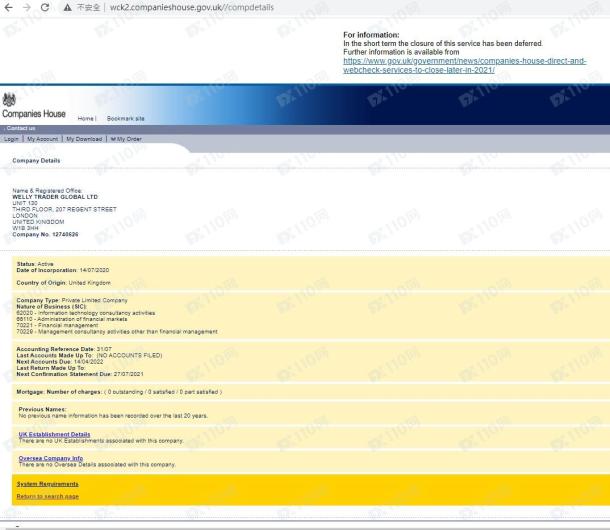
Task: Focus the address bar URL field
Action: (192, 7)
